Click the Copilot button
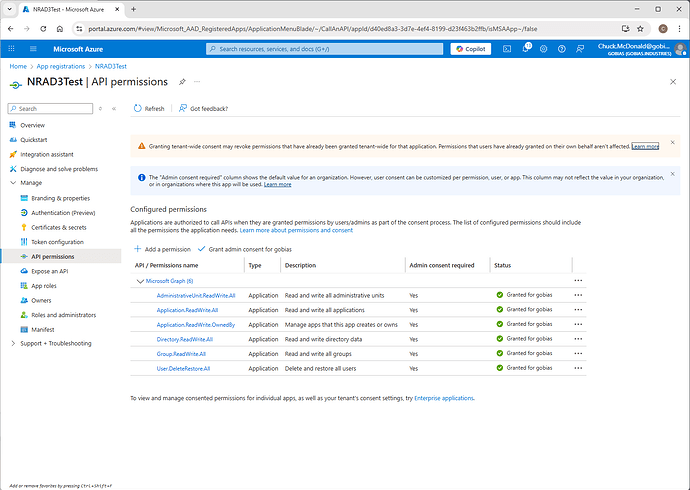Viewport: 690px width, 490px height. (470, 49)
